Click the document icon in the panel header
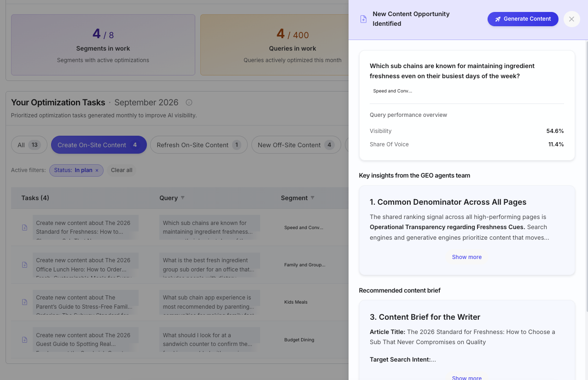Image resolution: width=588 pixels, height=380 pixels. tap(363, 19)
